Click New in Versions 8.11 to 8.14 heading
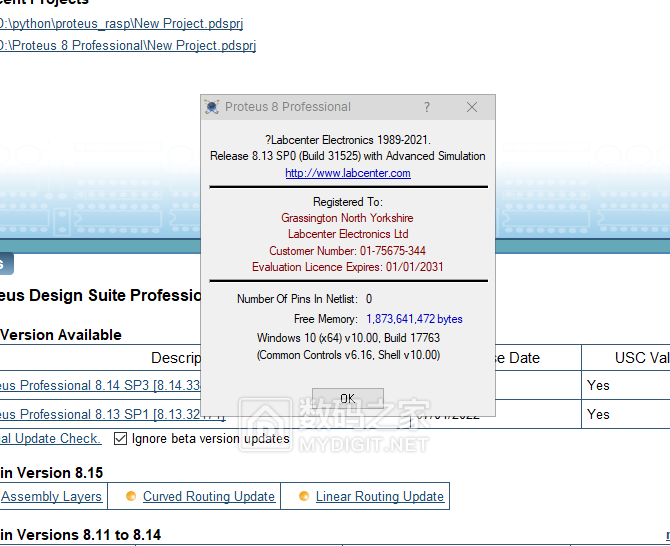670x546 pixels. tap(80, 535)
